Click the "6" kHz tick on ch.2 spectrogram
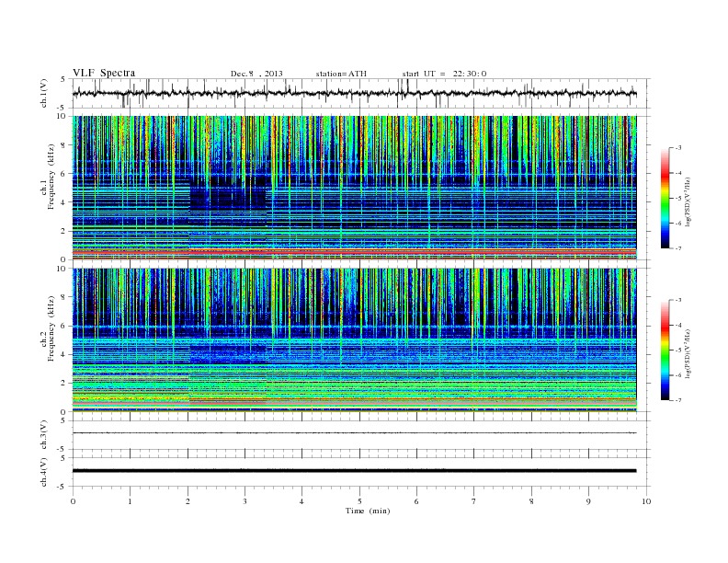The height and width of the screenshot is (563, 728). tap(64, 326)
